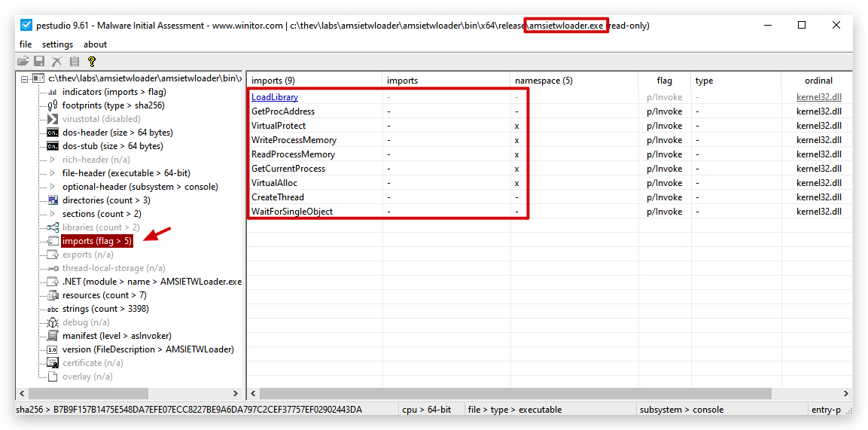Click tree pane scrollbar right arrow
The image size is (868, 430).
point(236,394)
